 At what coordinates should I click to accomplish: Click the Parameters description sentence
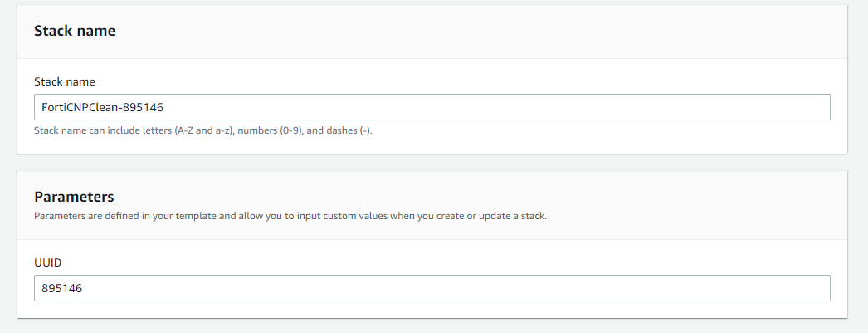click(290, 216)
